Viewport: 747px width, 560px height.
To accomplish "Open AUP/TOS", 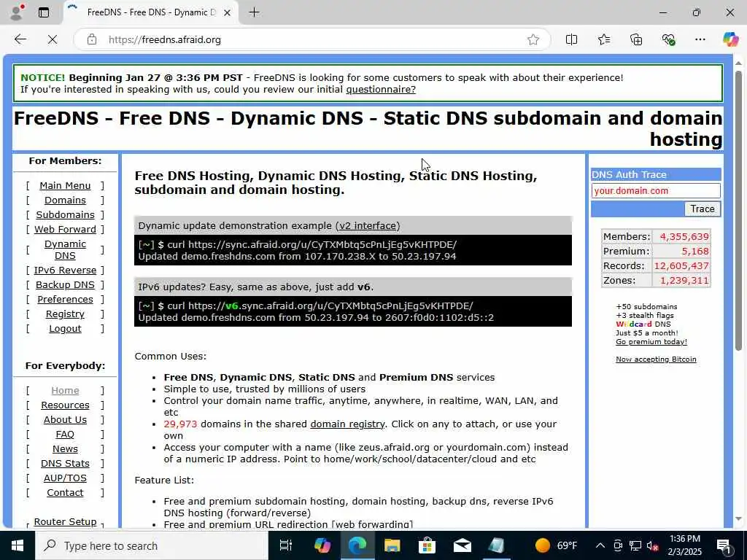I will pos(65,478).
